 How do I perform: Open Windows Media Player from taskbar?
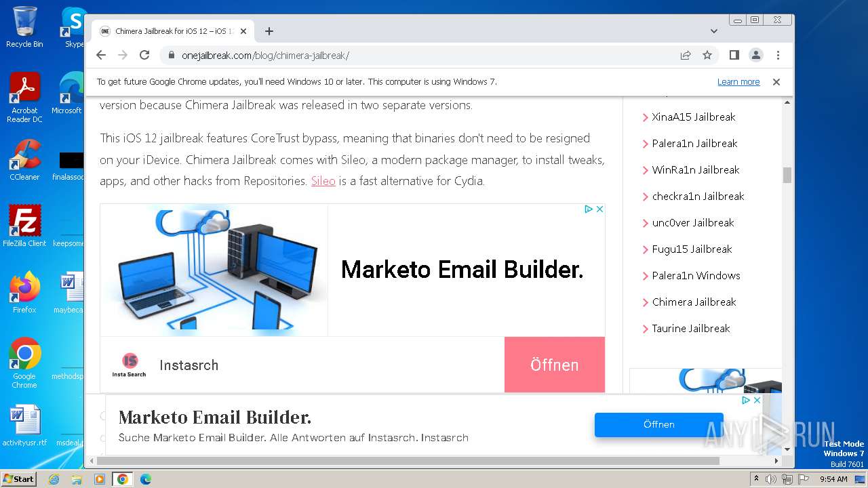(100, 479)
